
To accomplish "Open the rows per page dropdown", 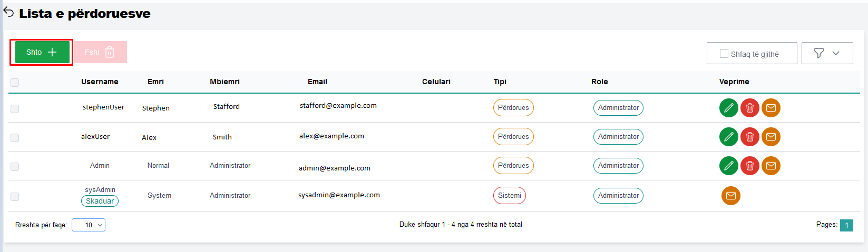I will 89,225.
